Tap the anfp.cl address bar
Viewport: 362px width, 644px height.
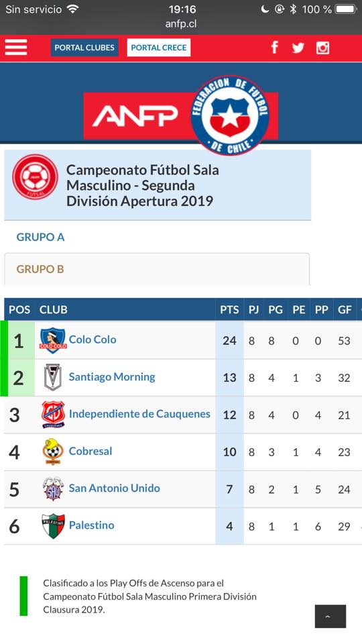pos(181,24)
